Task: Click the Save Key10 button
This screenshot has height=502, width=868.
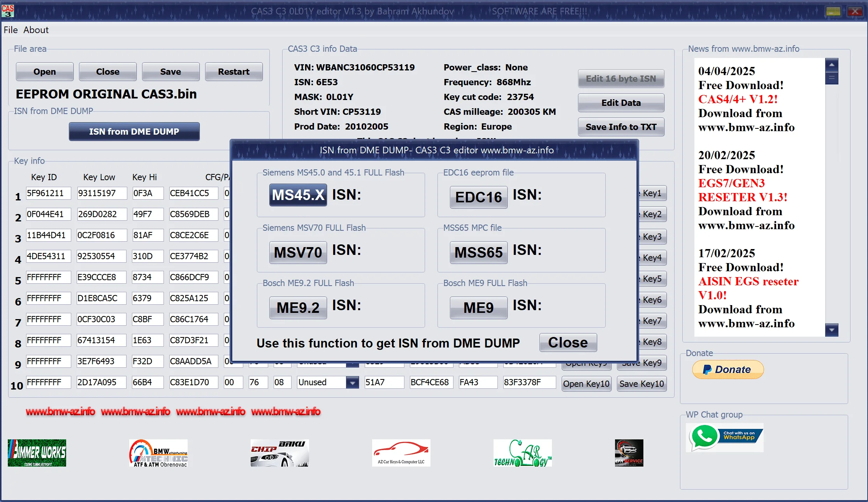Action: tap(641, 384)
